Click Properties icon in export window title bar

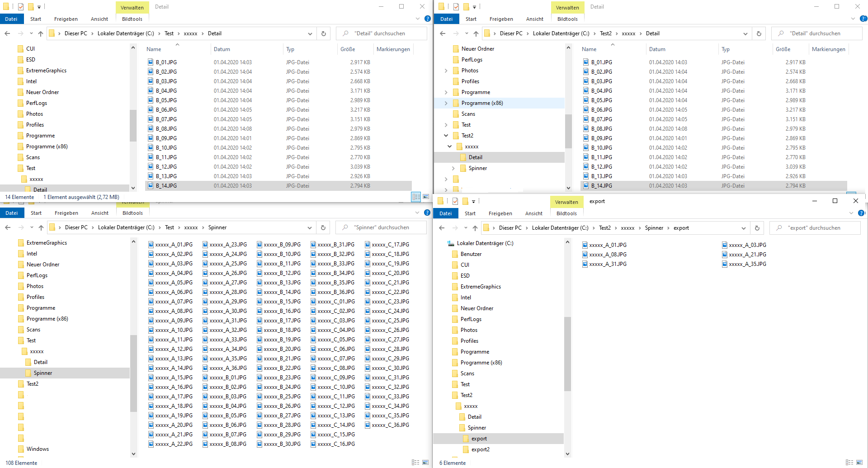[x=455, y=201]
